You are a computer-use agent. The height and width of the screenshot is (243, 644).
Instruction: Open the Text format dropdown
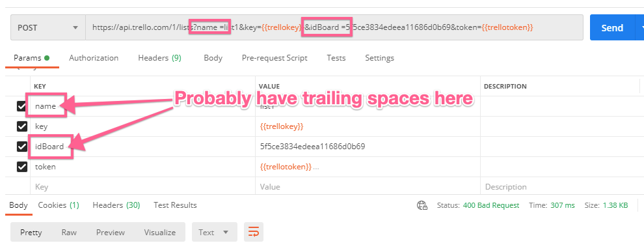point(215,233)
